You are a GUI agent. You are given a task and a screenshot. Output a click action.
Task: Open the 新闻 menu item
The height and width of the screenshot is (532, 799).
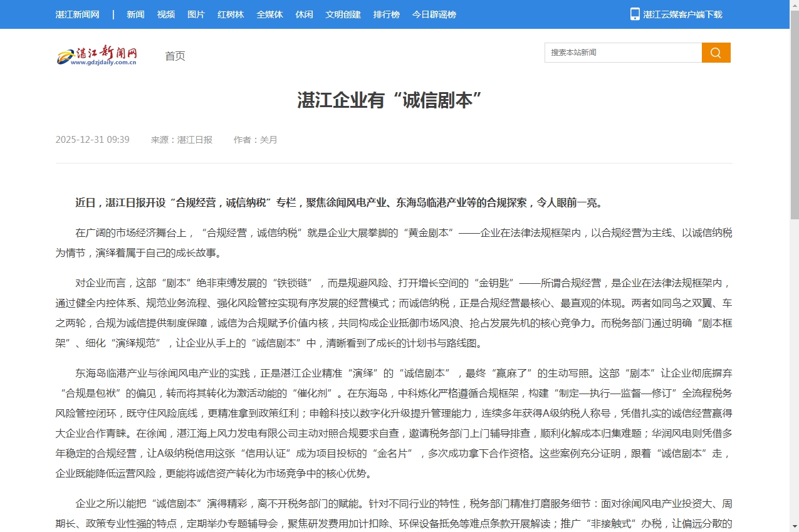135,14
